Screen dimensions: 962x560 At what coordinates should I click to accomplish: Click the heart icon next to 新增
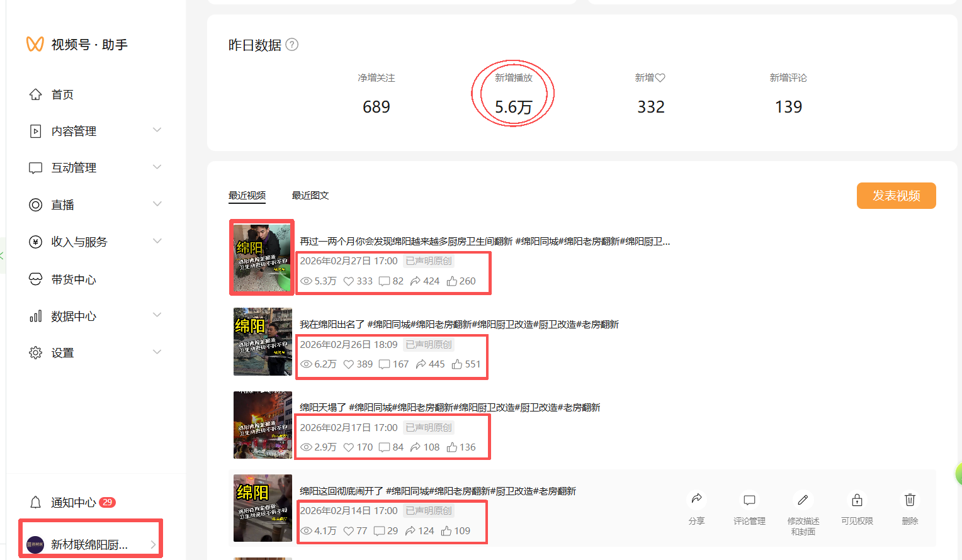[x=660, y=78]
